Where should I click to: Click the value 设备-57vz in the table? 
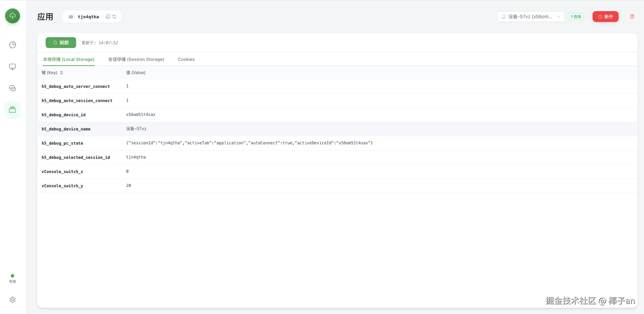pos(136,129)
